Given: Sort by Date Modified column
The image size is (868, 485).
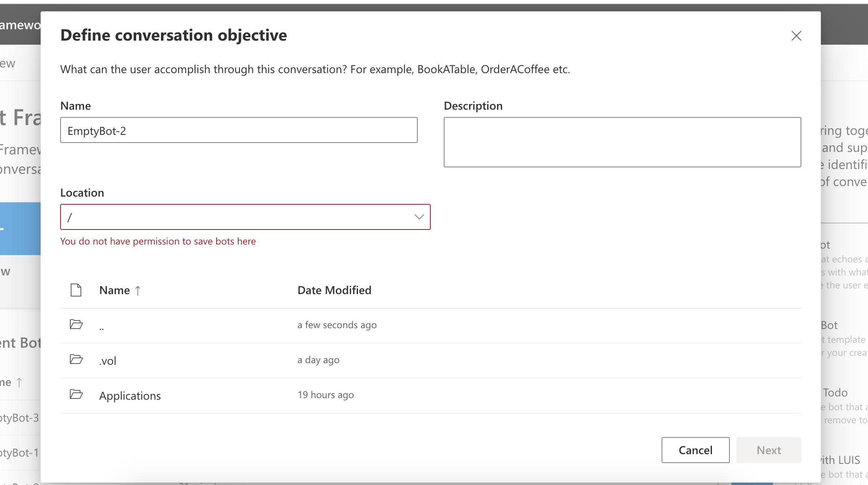Looking at the screenshot, I should (x=334, y=290).
